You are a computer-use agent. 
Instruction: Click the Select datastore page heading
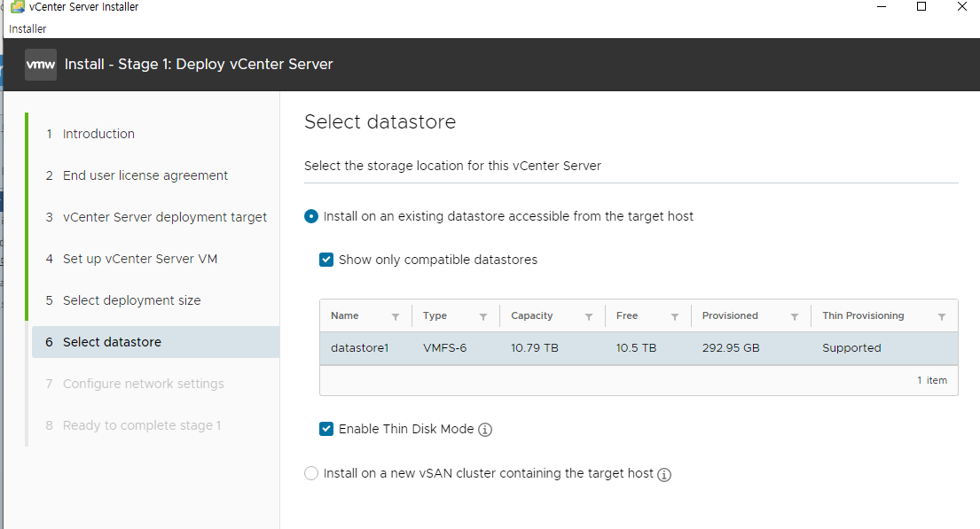point(380,121)
